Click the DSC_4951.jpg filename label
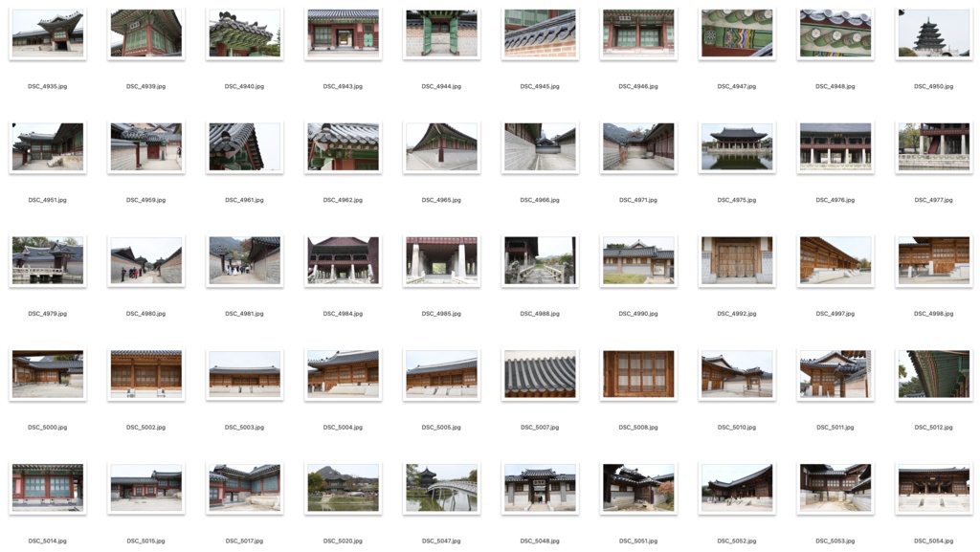The image size is (980, 552). click(x=47, y=200)
